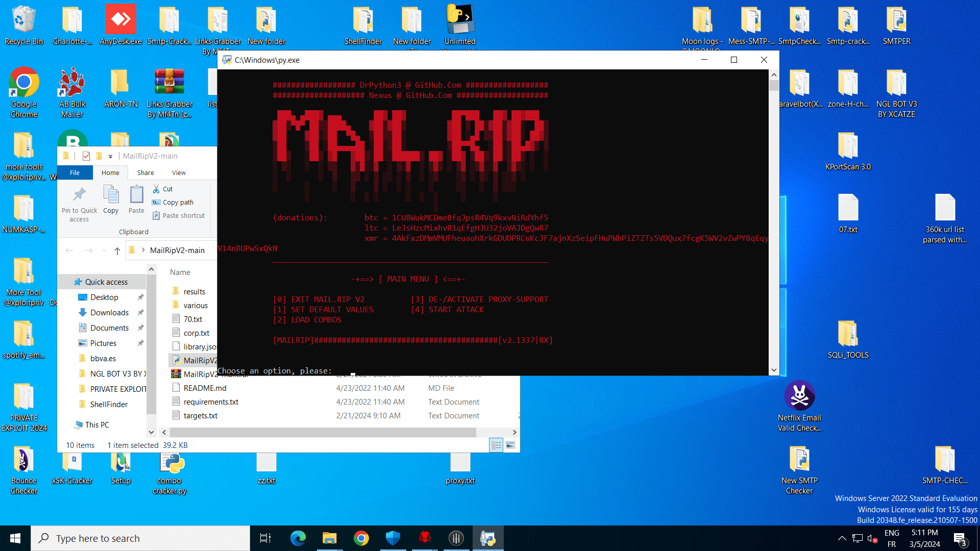This screenshot has height=551, width=980.
Task: Open Windows Security shield in taskbar
Action: [x=393, y=538]
